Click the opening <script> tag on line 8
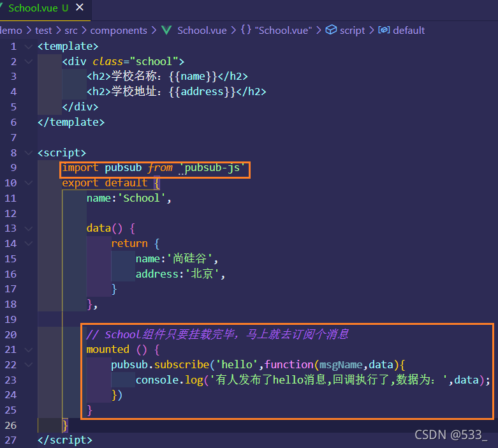This screenshot has height=448, width=498. pyautogui.click(x=62, y=153)
